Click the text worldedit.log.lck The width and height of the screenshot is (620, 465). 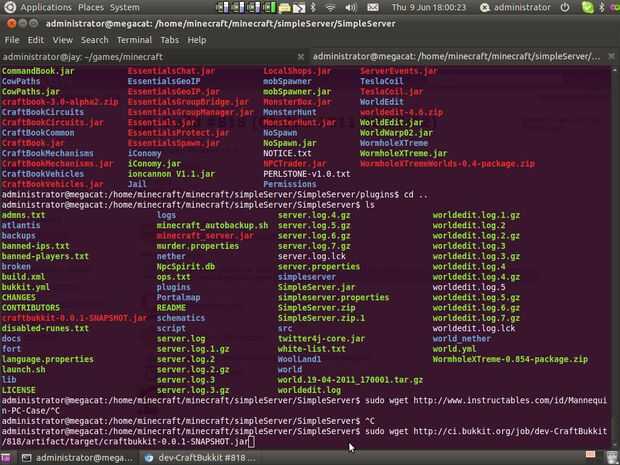(474, 328)
